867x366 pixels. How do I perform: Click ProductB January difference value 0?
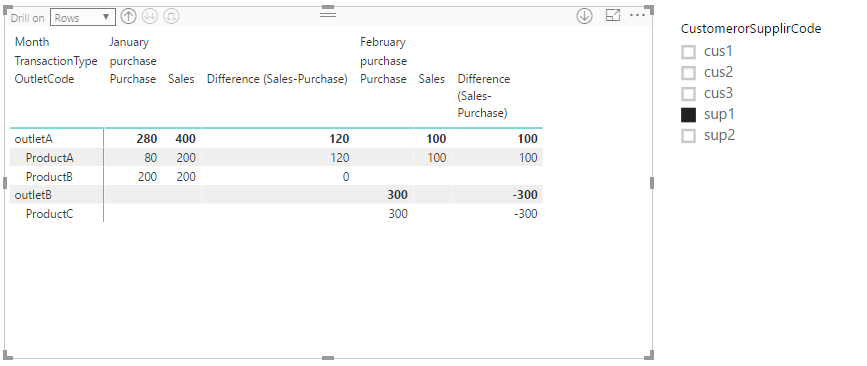point(346,177)
